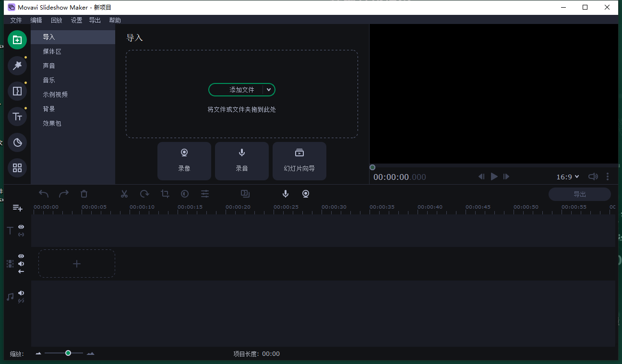Click the 录音 button

pos(242,161)
